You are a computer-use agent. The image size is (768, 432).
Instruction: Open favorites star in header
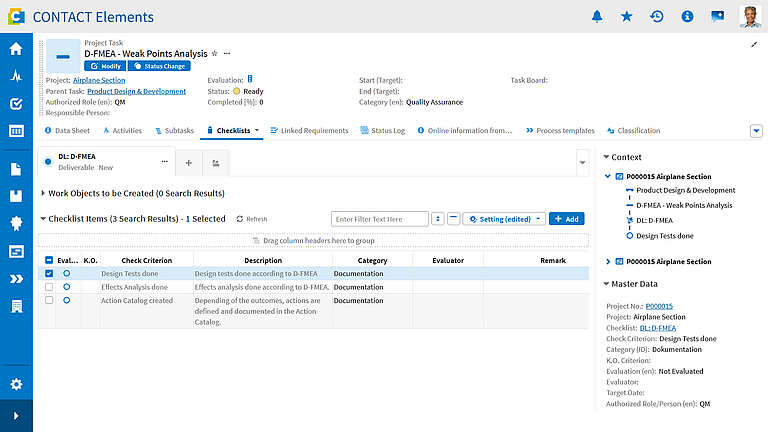pyautogui.click(x=626, y=17)
